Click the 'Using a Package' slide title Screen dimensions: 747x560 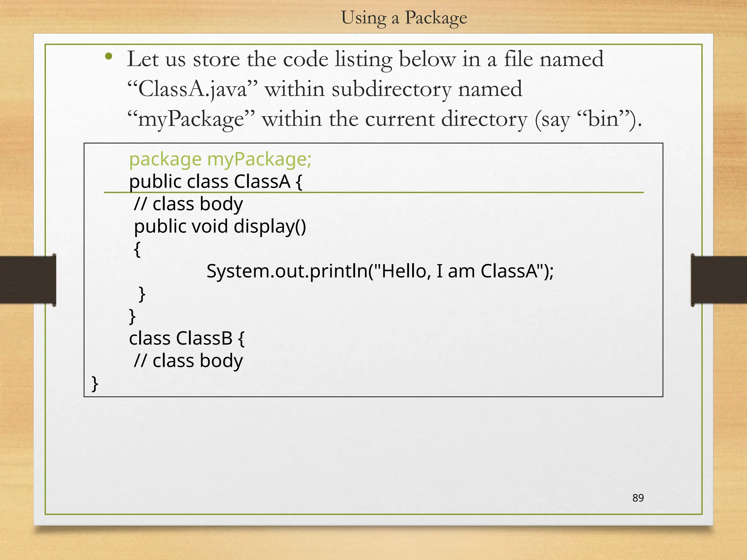[x=404, y=17]
